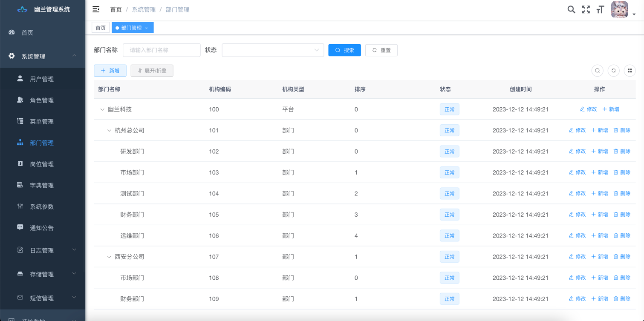The width and height of the screenshot is (644, 321).
Task: Collapse the 杭州总公司 tree row
Action: click(109, 130)
